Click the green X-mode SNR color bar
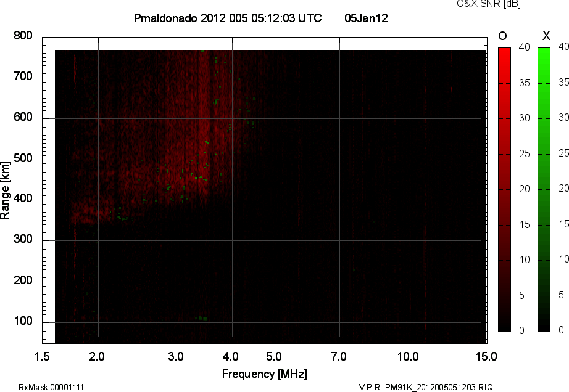 (544, 189)
